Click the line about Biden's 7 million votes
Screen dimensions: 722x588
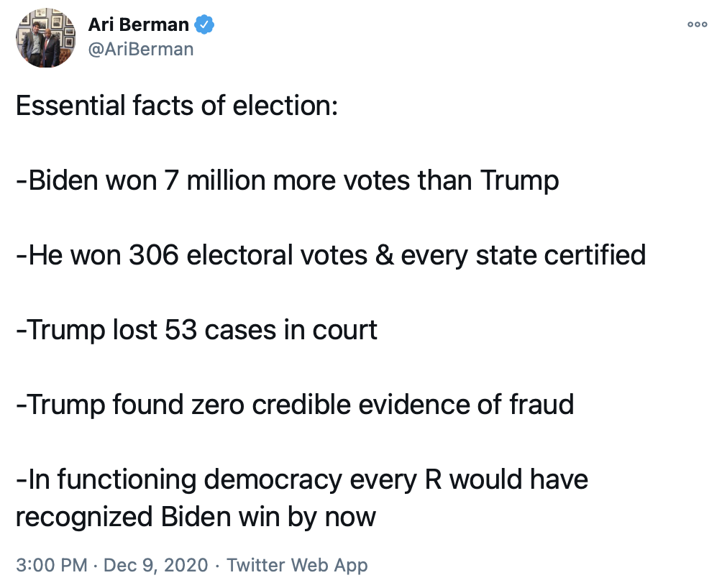(x=287, y=180)
